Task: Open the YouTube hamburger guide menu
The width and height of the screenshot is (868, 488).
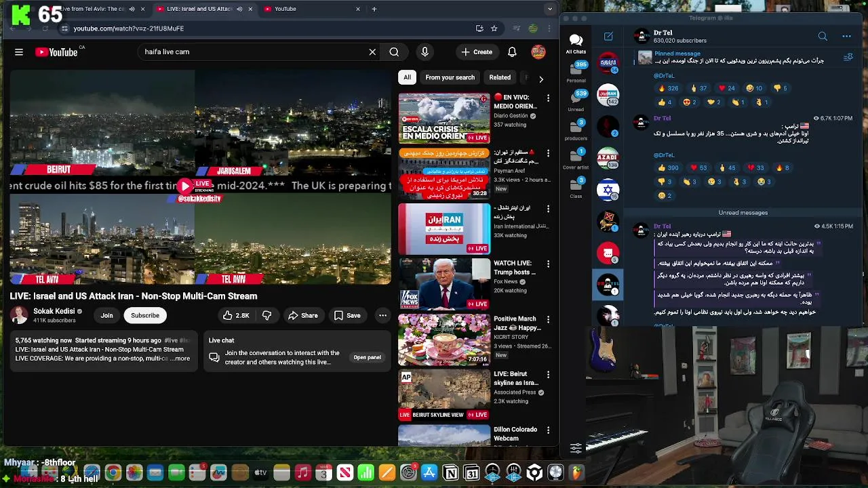Action: (19, 52)
